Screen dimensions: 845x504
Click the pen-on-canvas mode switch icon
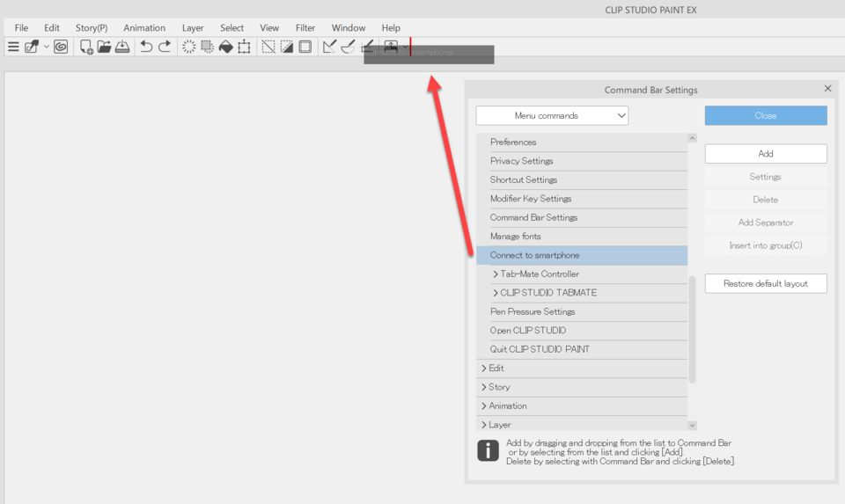tap(32, 47)
